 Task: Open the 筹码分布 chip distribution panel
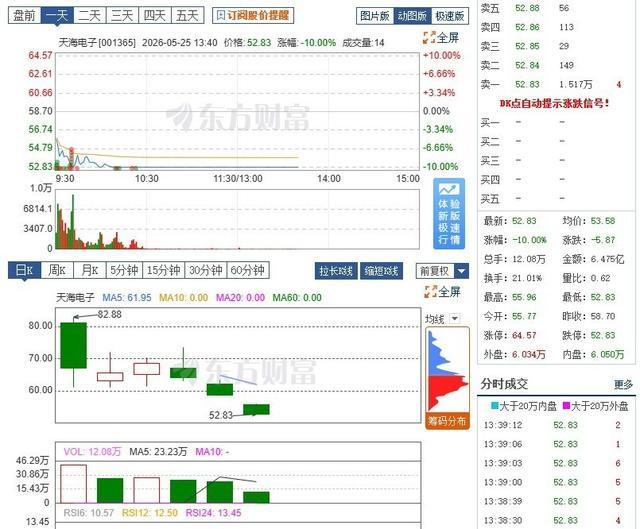click(447, 421)
